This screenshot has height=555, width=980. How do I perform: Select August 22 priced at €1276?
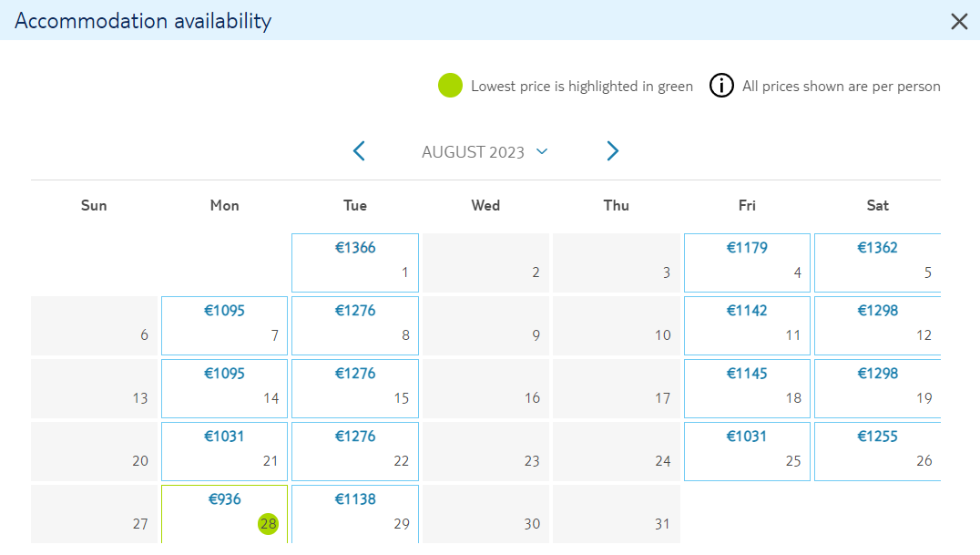355,452
